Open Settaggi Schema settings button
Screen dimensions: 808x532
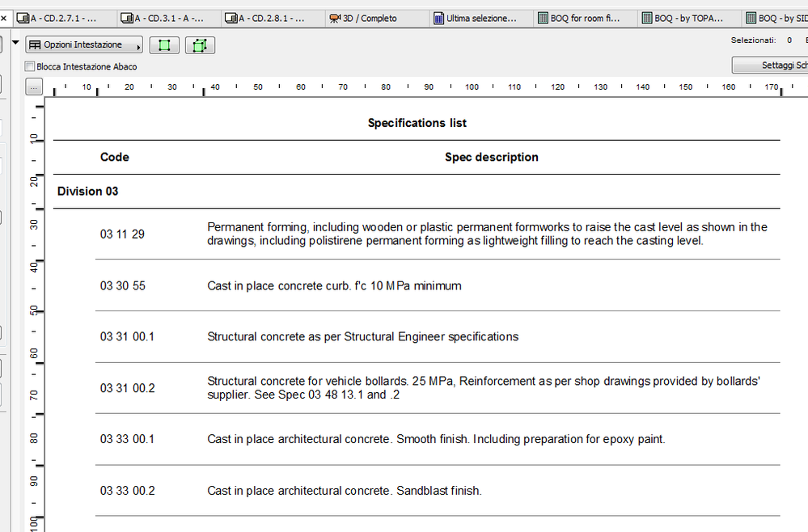770,65
